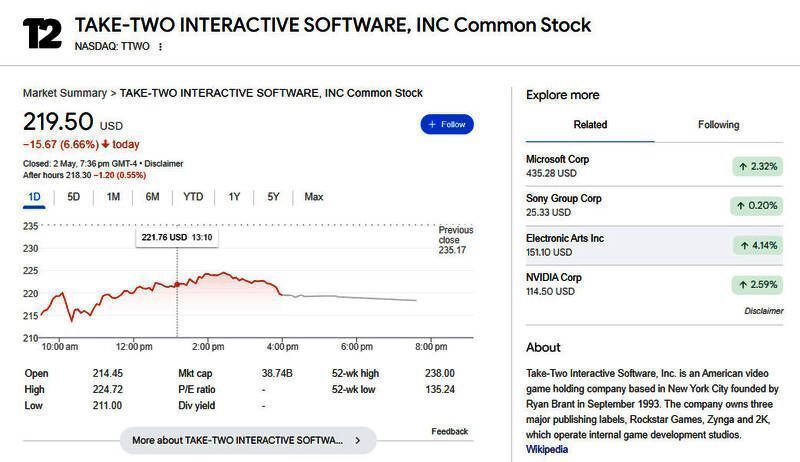This screenshot has height=462, width=800.
Task: Switch to the 5D chart range
Action: point(74,197)
